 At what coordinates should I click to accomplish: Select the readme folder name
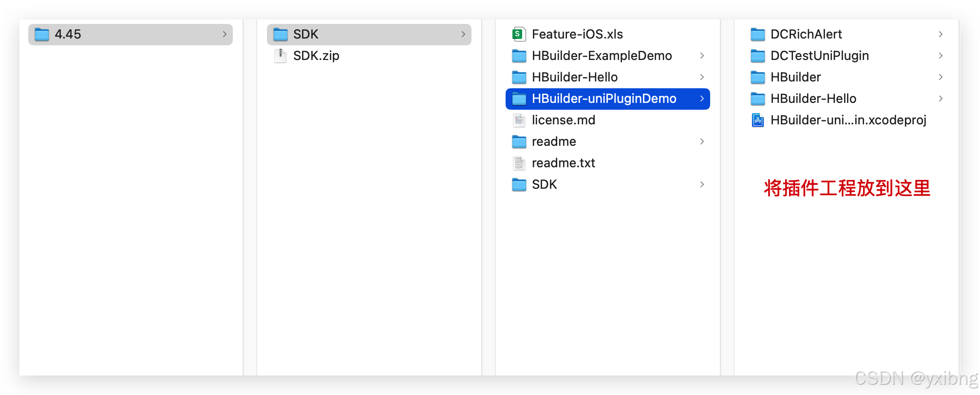pos(554,141)
